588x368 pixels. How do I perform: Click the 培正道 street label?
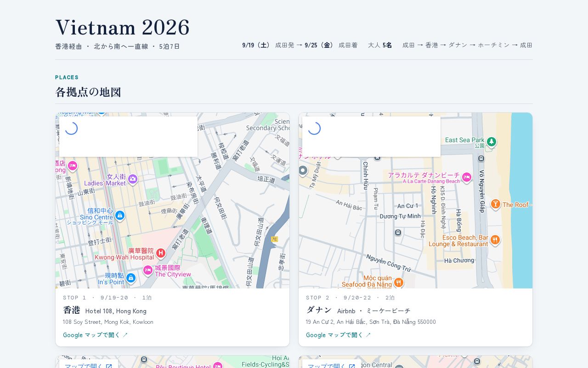pyautogui.click(x=266, y=179)
